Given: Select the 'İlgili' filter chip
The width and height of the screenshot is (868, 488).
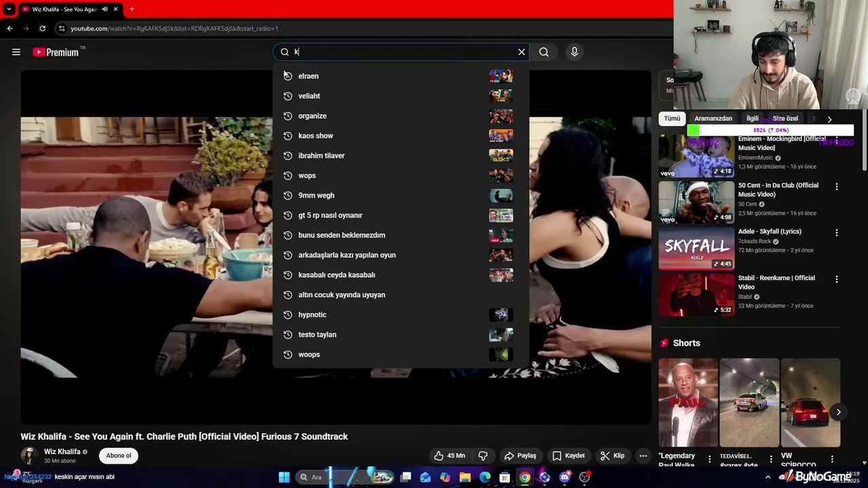Looking at the screenshot, I should pos(753,119).
